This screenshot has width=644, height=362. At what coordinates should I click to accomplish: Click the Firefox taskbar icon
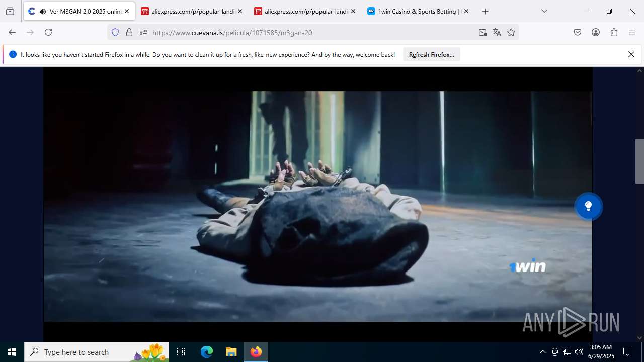pyautogui.click(x=256, y=352)
